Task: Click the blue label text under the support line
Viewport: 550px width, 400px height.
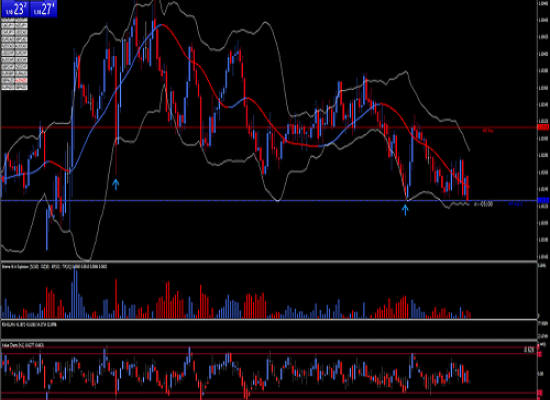Action: 515,204
